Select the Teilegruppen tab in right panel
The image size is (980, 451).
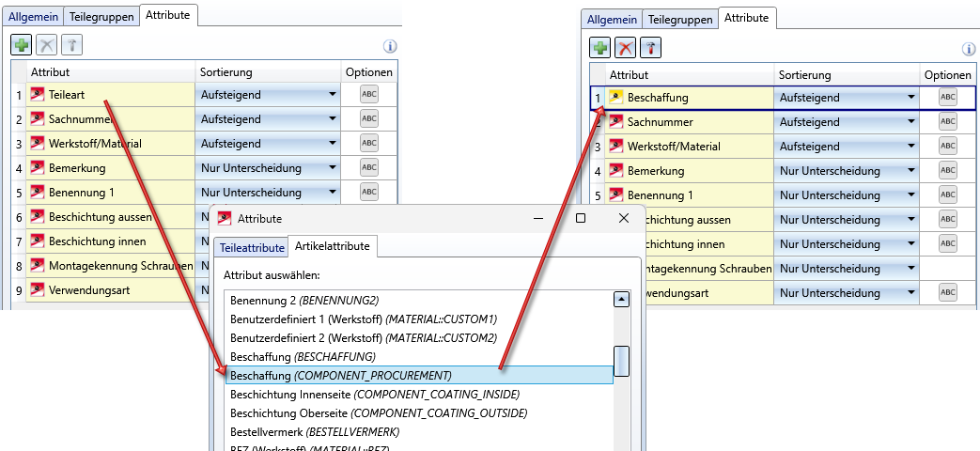tap(680, 20)
